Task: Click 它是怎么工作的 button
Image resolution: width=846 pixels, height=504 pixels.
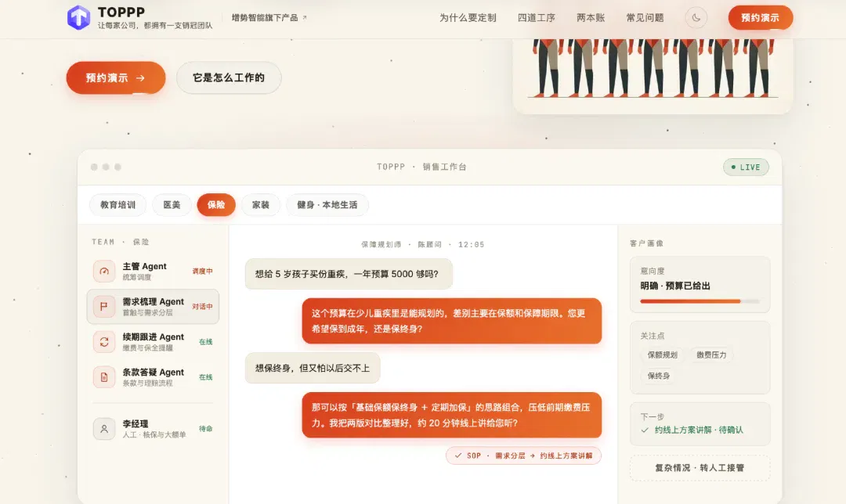Action: click(229, 77)
